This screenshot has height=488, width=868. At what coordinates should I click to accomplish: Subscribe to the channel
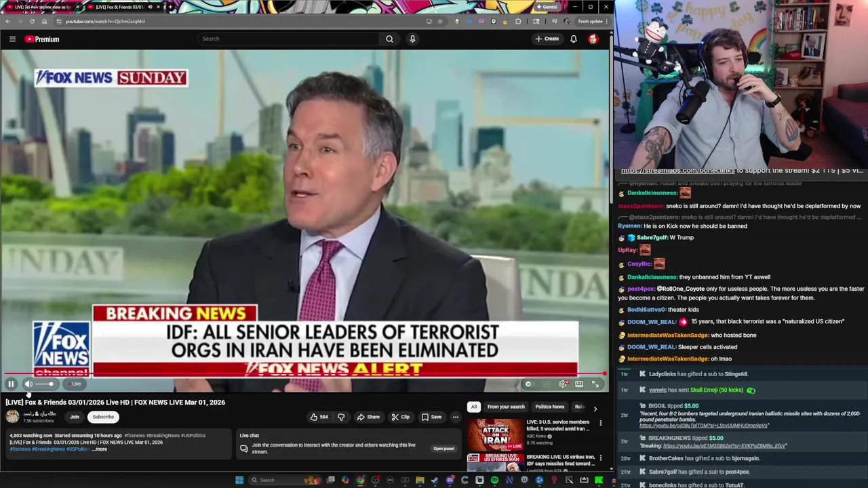[103, 417]
